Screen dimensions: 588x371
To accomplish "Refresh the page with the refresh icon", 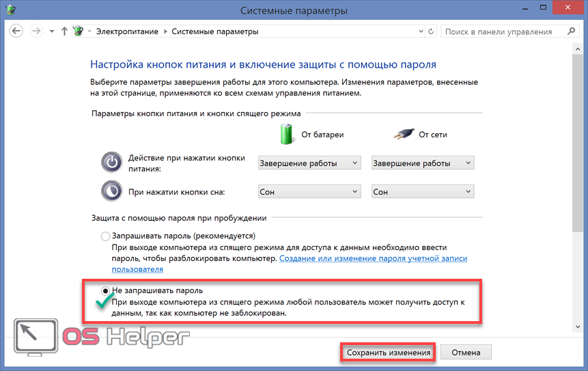I will tap(431, 31).
